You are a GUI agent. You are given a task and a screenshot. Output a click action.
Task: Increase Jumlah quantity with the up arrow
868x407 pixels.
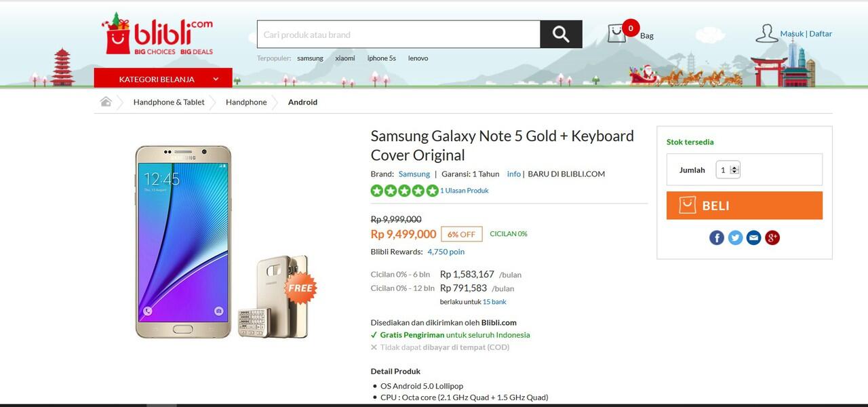click(734, 168)
